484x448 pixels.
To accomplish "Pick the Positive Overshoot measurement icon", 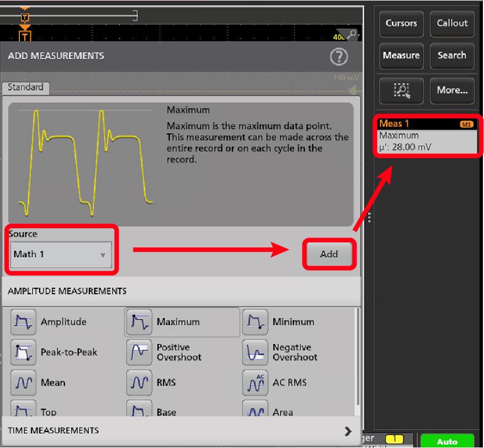I will (138, 352).
